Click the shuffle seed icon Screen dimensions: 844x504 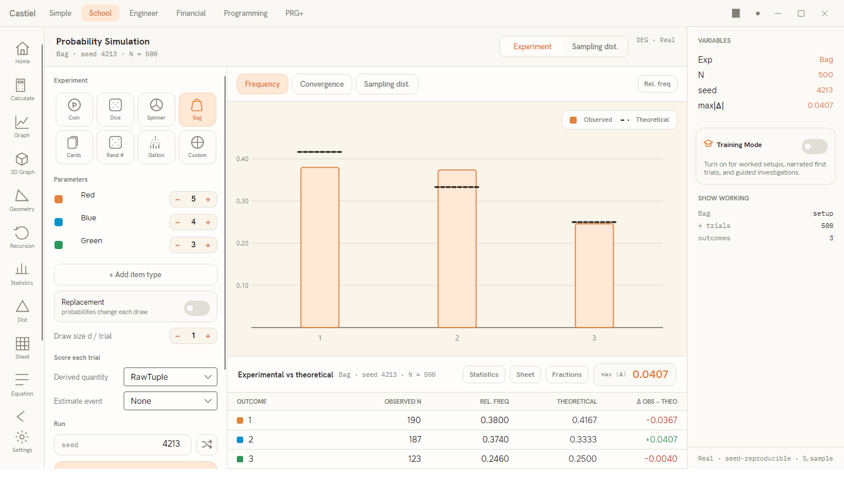coord(207,445)
